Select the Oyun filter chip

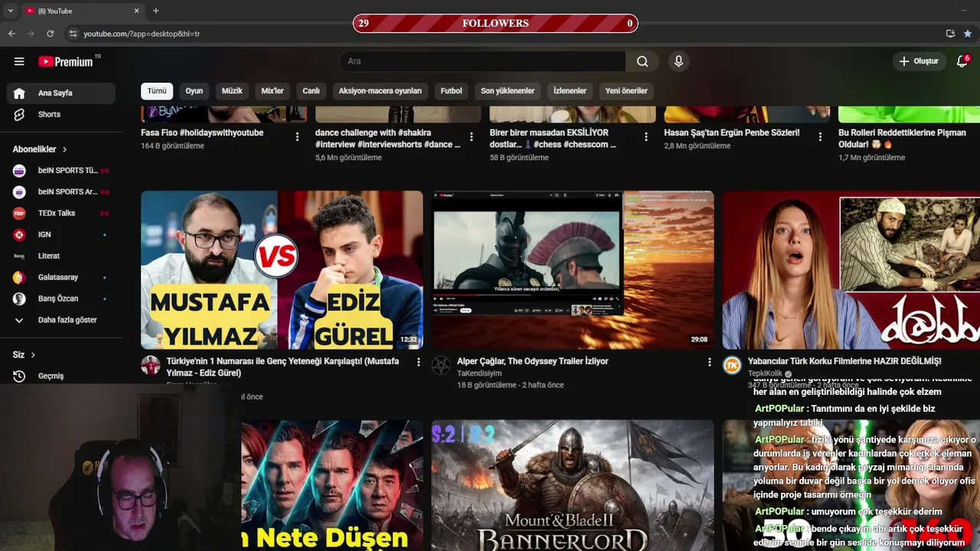point(194,91)
